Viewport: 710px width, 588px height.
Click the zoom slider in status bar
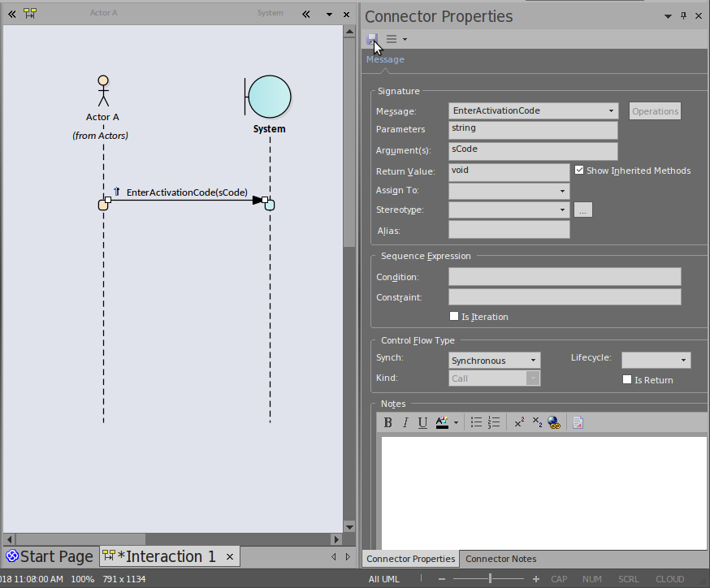490,579
